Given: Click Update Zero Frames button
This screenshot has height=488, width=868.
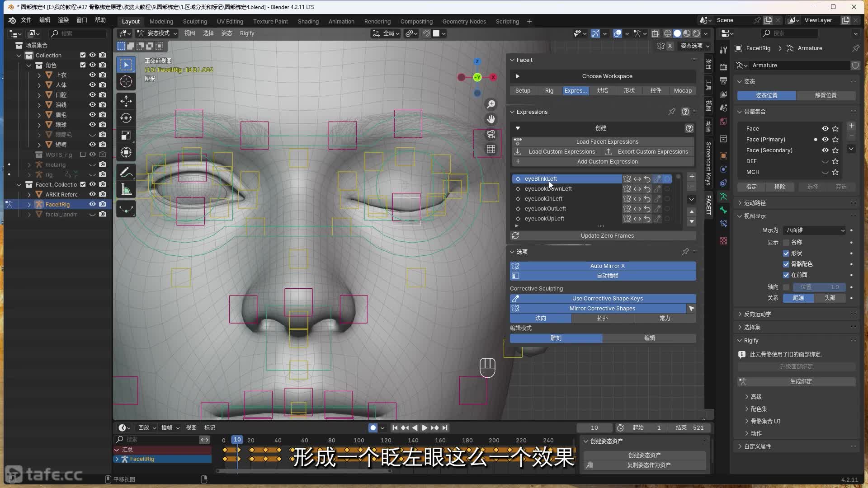Looking at the screenshot, I should point(603,236).
